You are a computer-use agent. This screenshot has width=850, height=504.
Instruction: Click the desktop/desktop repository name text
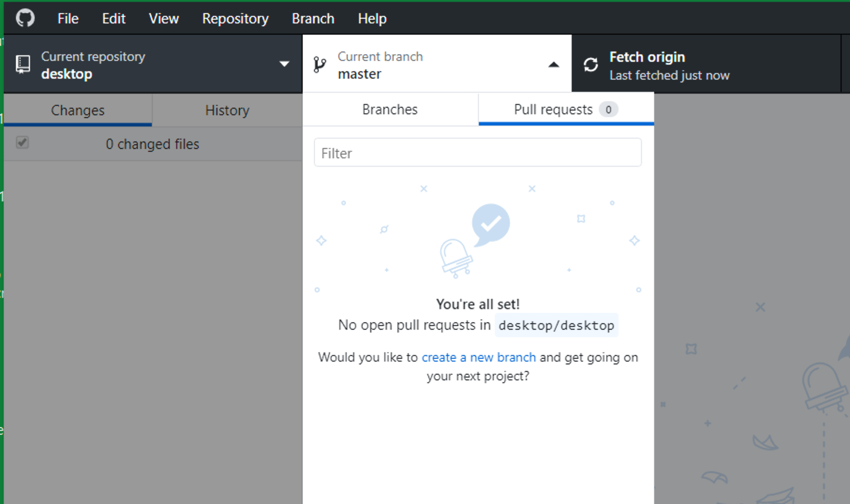click(x=556, y=325)
